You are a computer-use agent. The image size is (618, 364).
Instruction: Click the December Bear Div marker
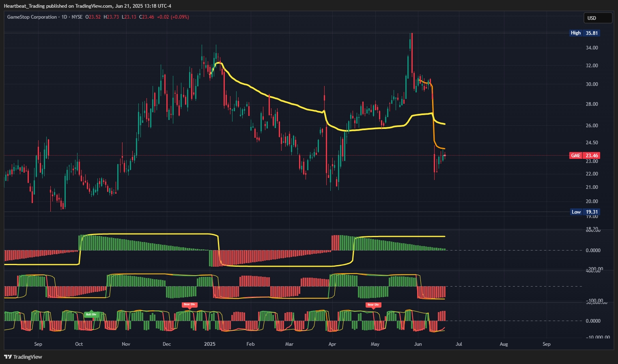pos(189,304)
